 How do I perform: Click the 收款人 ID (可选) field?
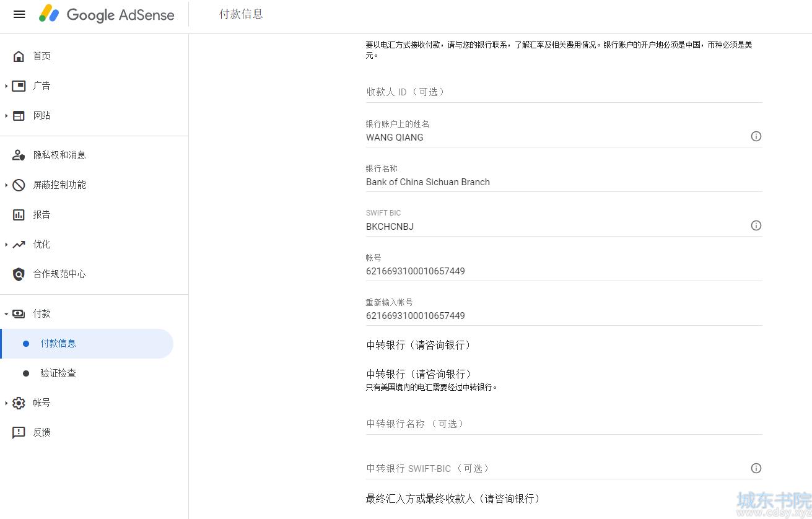point(564,92)
